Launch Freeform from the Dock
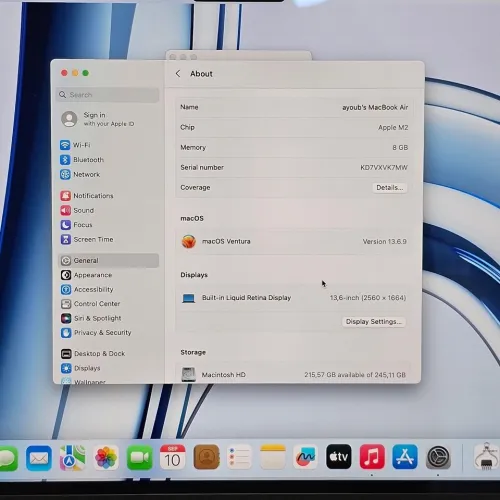The width and height of the screenshot is (500, 500). tap(305, 457)
